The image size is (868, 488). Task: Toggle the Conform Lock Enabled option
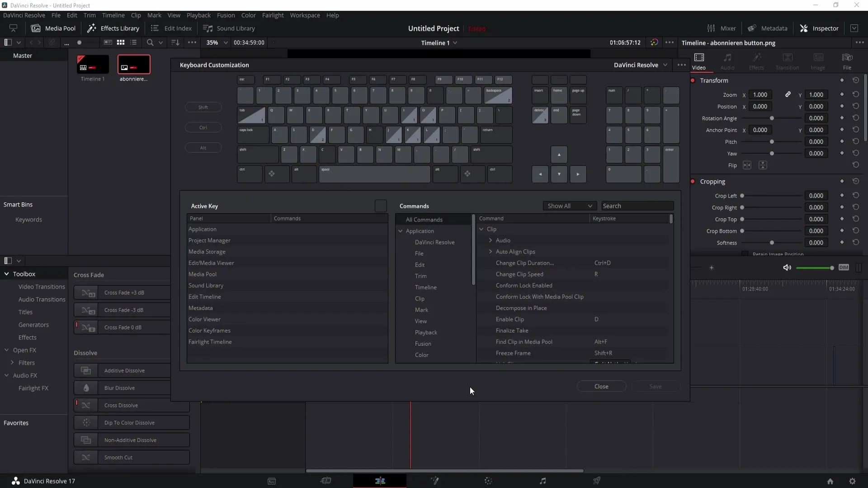pos(524,286)
